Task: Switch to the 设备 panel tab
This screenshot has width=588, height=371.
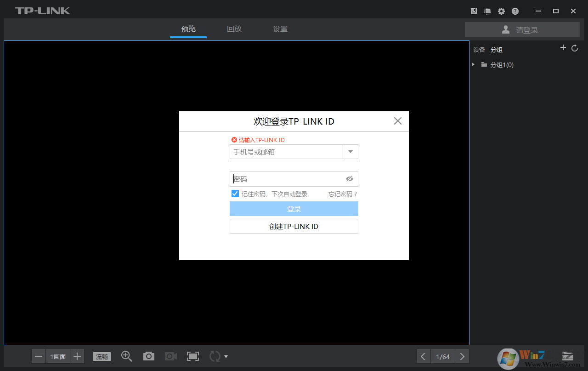Action: 479,50
